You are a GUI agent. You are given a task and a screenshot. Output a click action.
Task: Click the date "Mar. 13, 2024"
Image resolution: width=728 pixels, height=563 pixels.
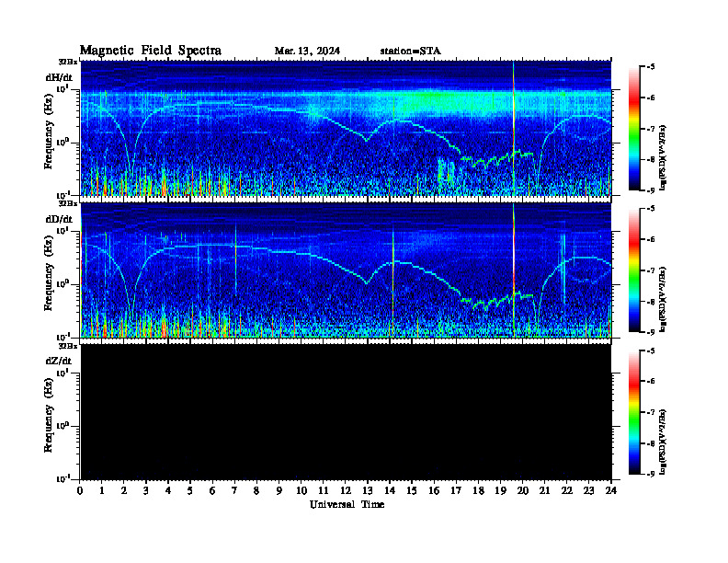(307, 52)
